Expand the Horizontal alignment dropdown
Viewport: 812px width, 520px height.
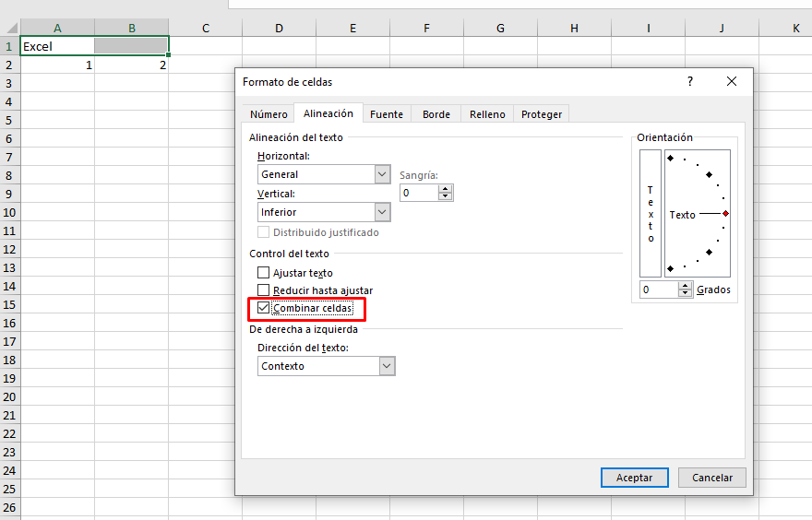click(382, 174)
